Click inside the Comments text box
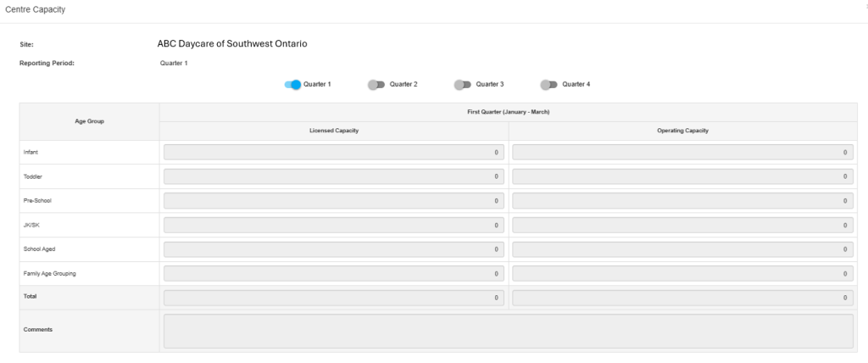The image size is (868, 363). pyautogui.click(x=508, y=331)
